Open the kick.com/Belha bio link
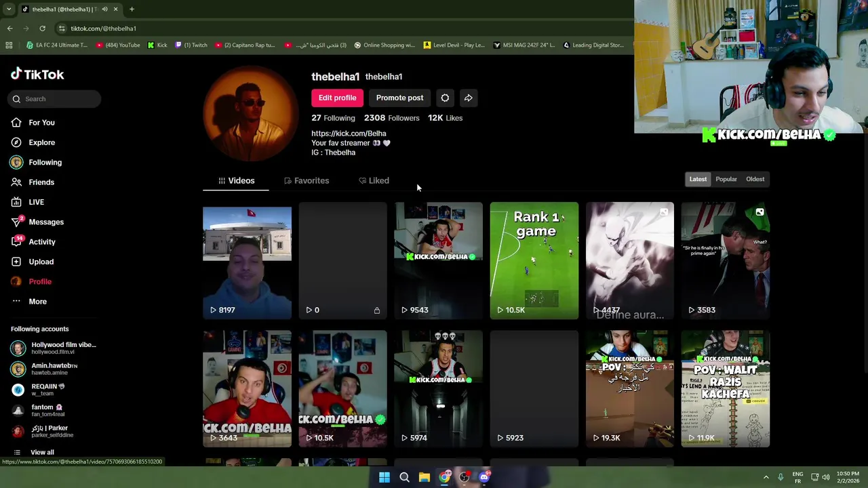 pyautogui.click(x=349, y=134)
